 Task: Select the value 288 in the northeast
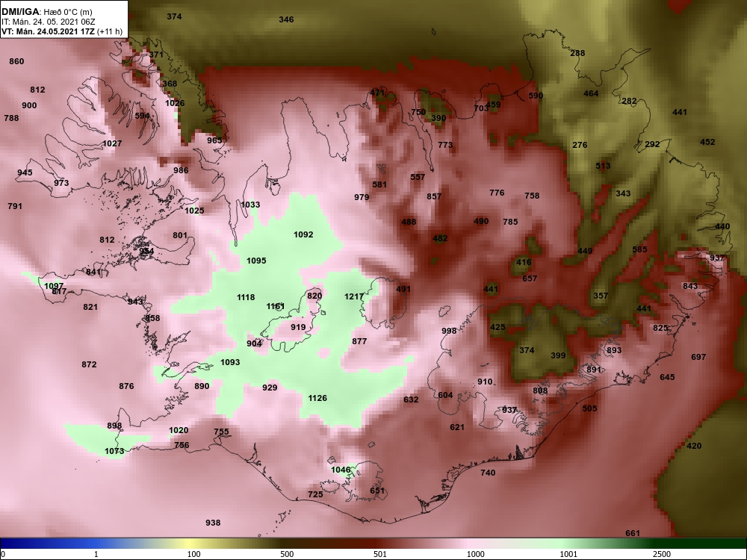(x=577, y=53)
